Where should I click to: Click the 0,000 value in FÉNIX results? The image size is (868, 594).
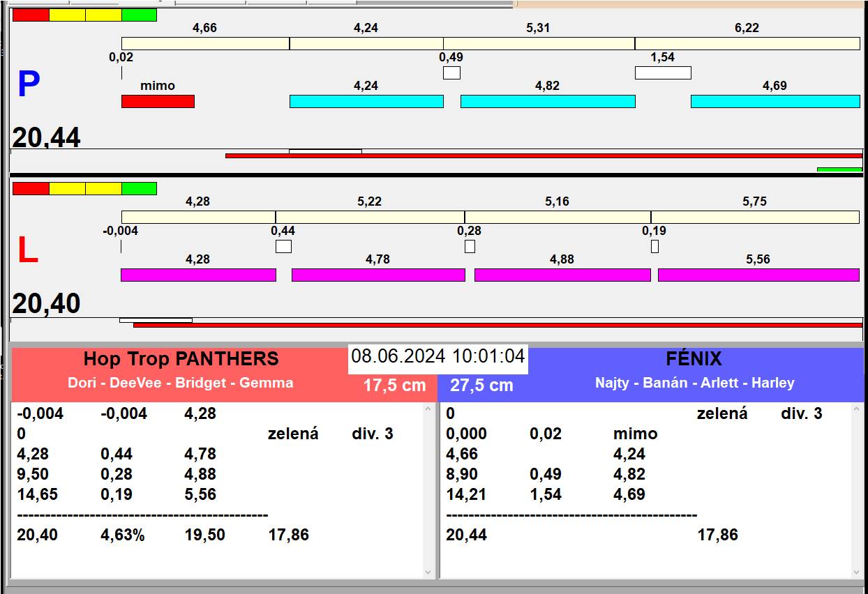[466, 434]
